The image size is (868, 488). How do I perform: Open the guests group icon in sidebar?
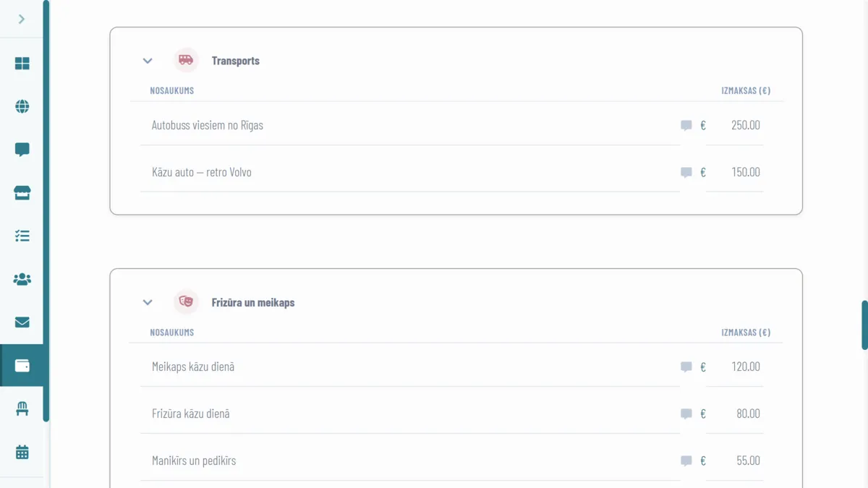[22, 279]
